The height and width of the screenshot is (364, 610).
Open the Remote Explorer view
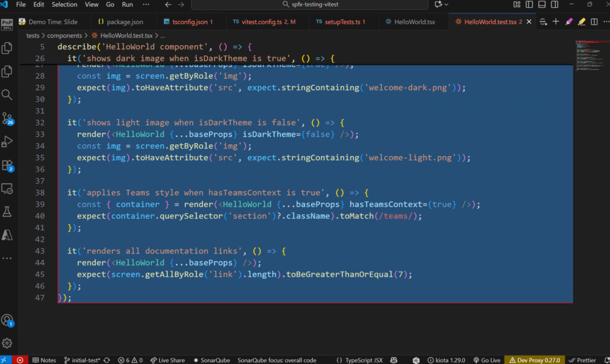(x=7, y=188)
